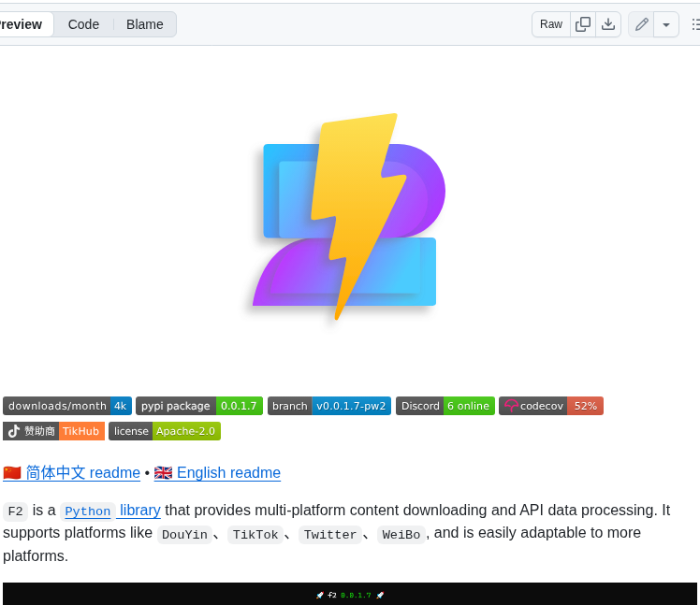Screen dimensions: 700x605
Task: Open the 简体中文 readme link
Action: click(x=71, y=472)
